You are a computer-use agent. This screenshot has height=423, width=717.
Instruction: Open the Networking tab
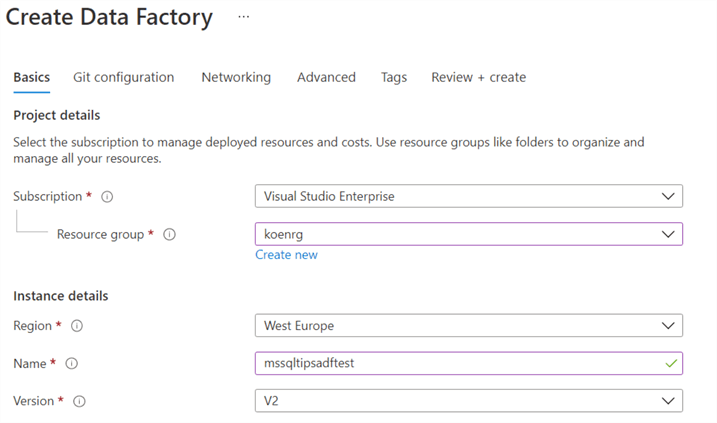235,77
